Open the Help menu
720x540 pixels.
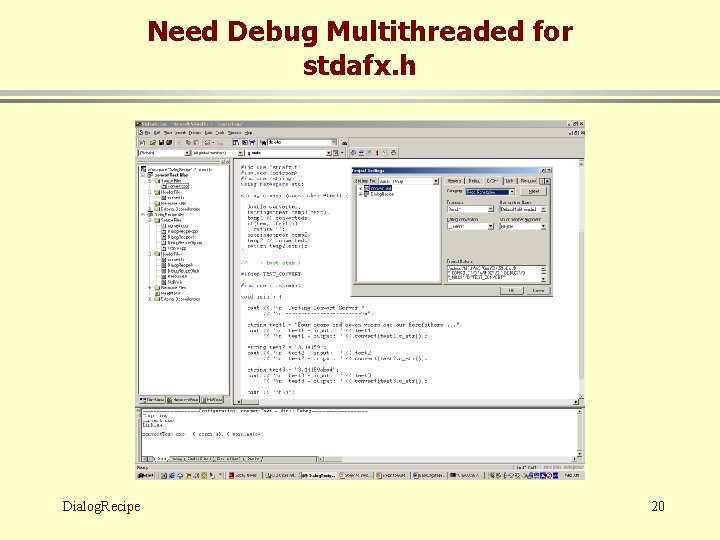248,133
